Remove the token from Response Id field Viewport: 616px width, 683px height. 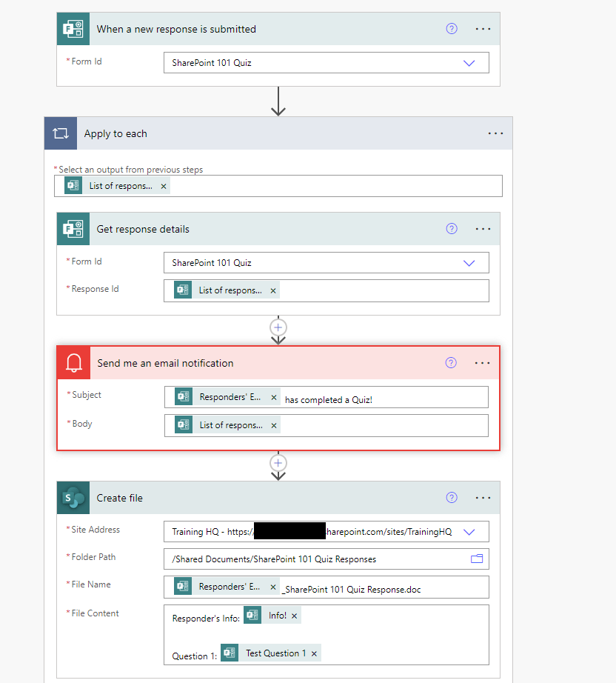273,290
